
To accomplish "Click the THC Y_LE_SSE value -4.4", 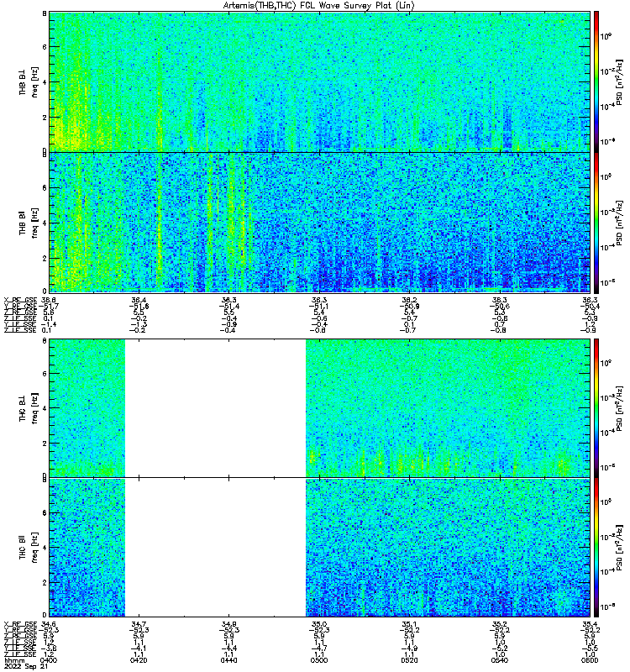I will [x=228, y=648].
